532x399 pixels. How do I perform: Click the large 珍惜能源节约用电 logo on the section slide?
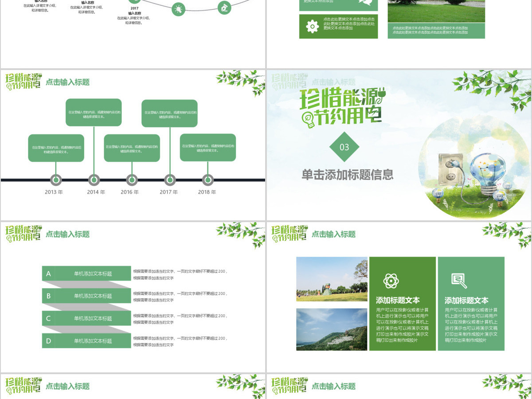tap(342, 108)
